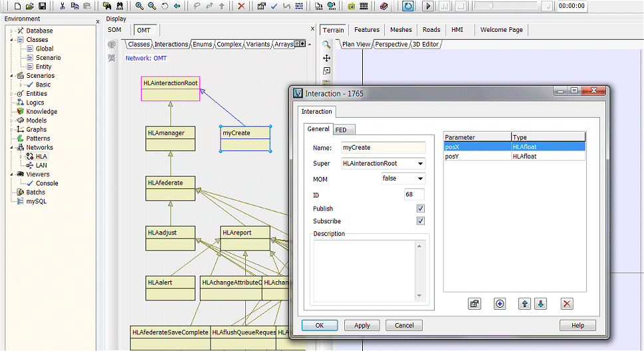
Task: Delete parameter using red X icon in dialog
Action: tap(567, 304)
